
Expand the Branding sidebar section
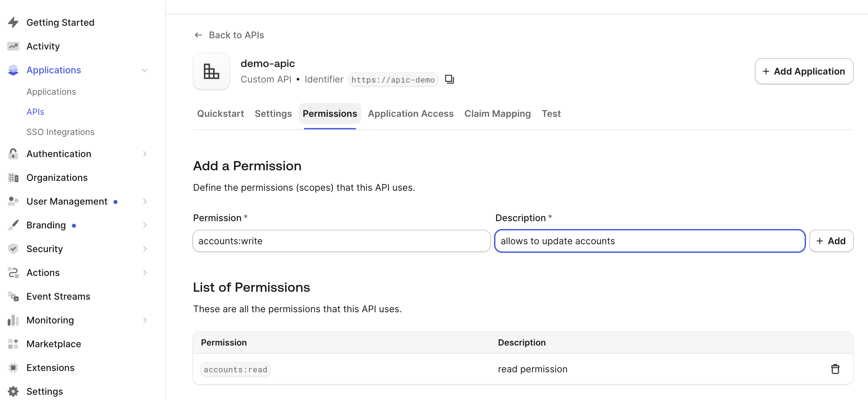pos(145,225)
